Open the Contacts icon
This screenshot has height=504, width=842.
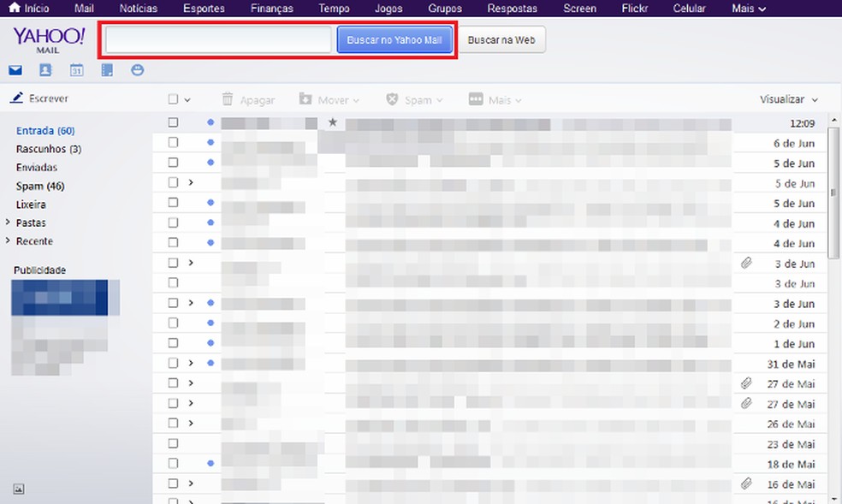tap(45, 70)
